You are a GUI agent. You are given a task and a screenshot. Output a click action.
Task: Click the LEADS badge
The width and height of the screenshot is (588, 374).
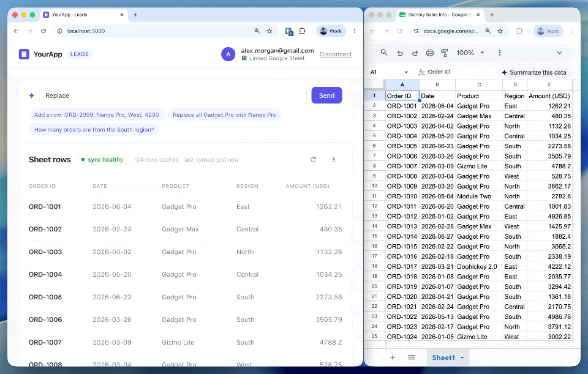tap(80, 54)
